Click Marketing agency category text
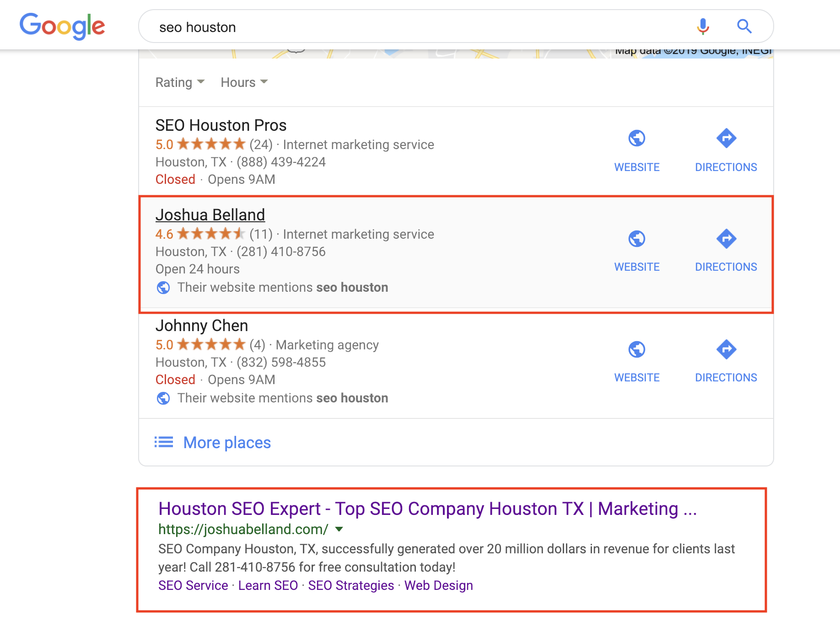Image resolution: width=840 pixels, height=621 pixels. pos(327,345)
